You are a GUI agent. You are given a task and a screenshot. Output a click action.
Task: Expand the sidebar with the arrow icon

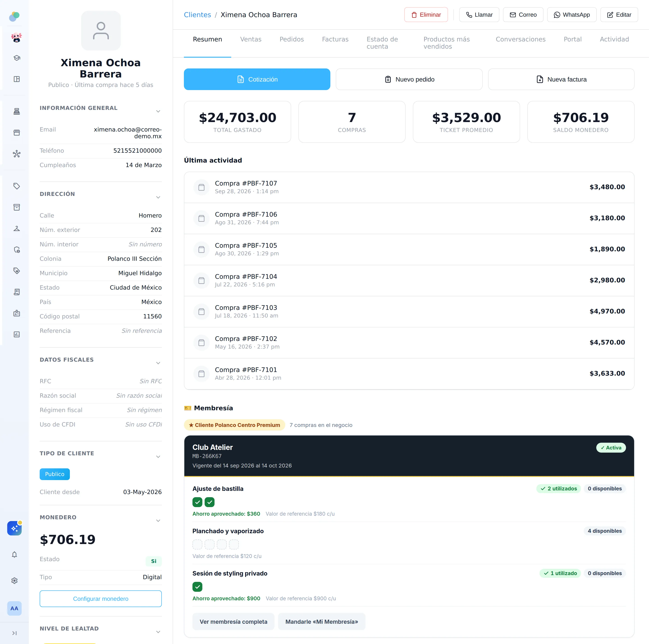point(14,633)
